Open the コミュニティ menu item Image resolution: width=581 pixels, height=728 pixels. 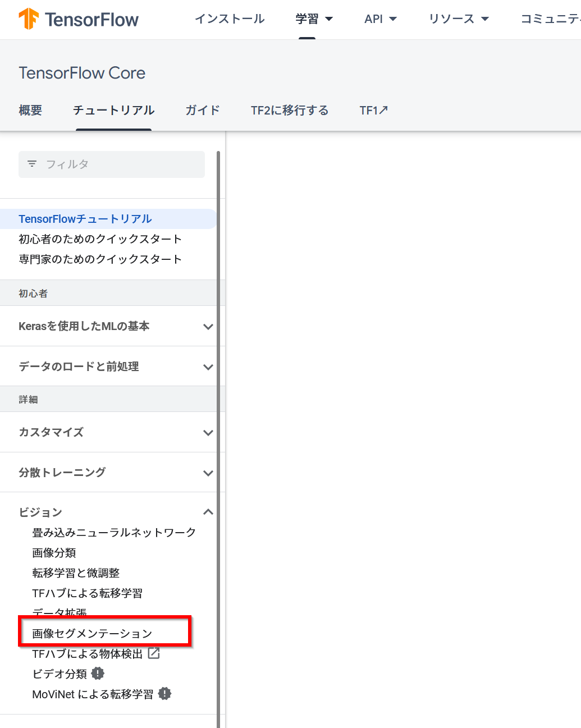point(551,19)
